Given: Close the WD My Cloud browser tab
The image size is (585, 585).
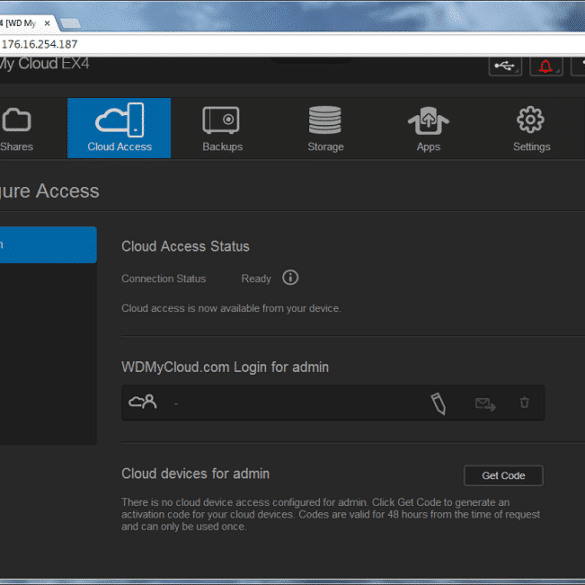Looking at the screenshot, I should [x=47, y=23].
